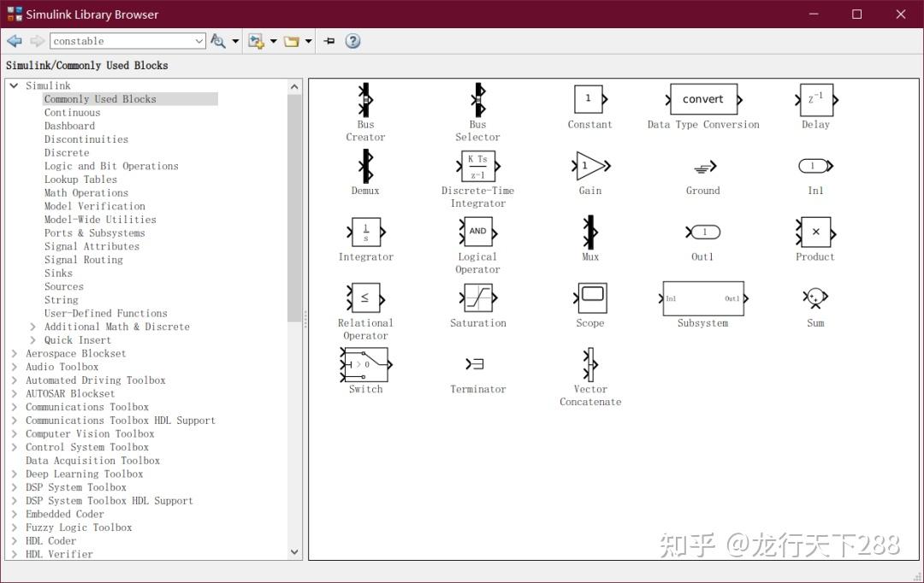
Task: Select the Continuous library category
Action: (72, 112)
